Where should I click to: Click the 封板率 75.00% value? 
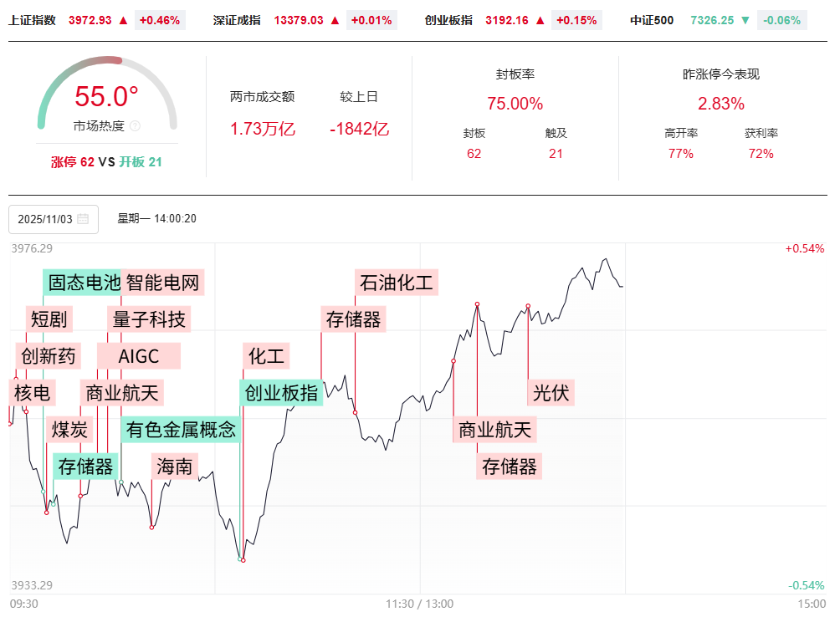(x=515, y=104)
